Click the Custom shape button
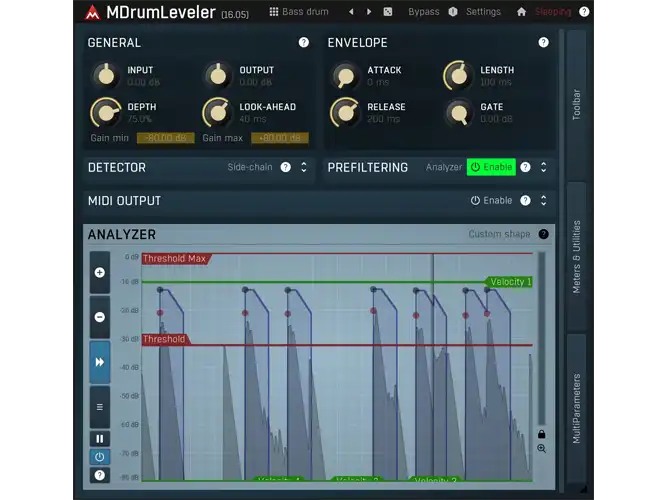The height and width of the screenshot is (500, 667). (499, 234)
